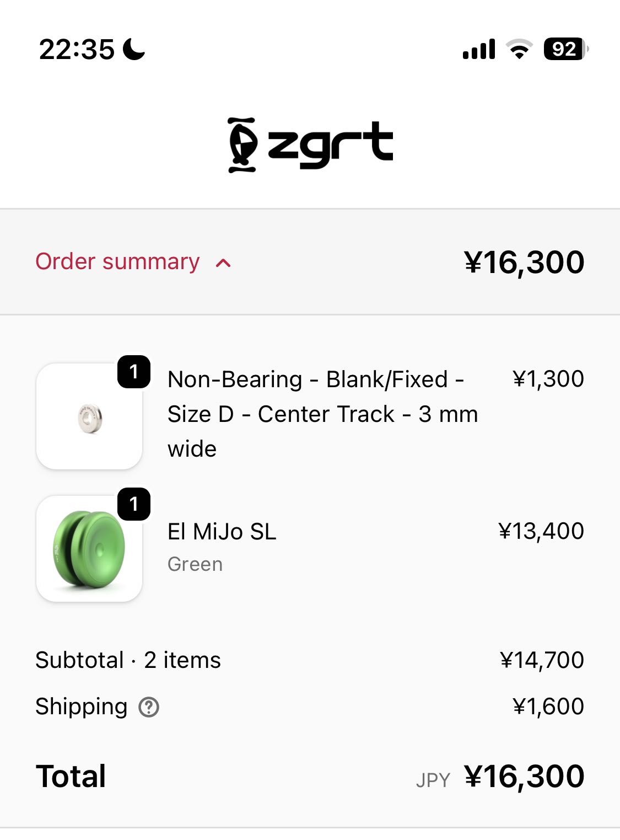
Task: Tap the quantity badge on the yo-yo image
Action: point(134,504)
